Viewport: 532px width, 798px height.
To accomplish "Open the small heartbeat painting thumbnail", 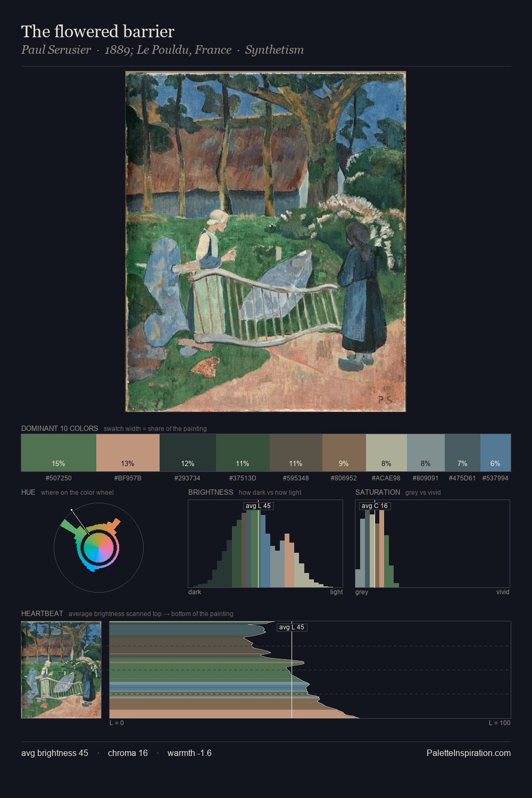I will click(x=61, y=670).
